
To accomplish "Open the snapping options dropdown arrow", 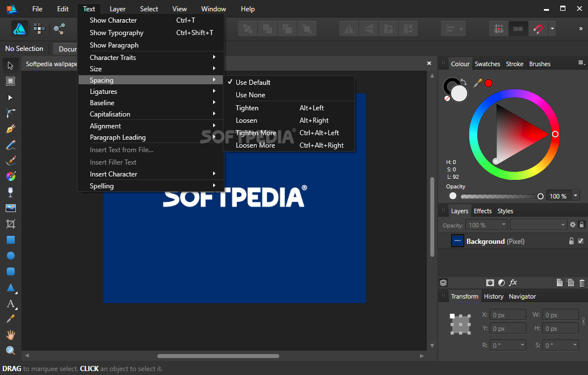I will 552,29.
